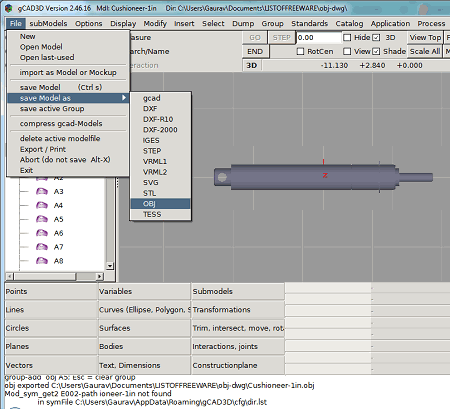This screenshot has height=409, width=450.
Task: Choose New from File menu
Action: pyautogui.click(x=68, y=36)
